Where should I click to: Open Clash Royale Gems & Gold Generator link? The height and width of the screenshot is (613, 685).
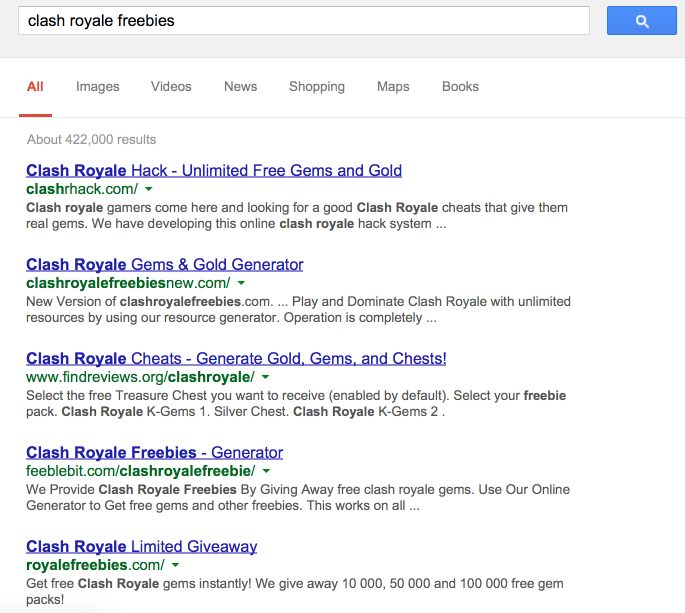click(x=165, y=264)
